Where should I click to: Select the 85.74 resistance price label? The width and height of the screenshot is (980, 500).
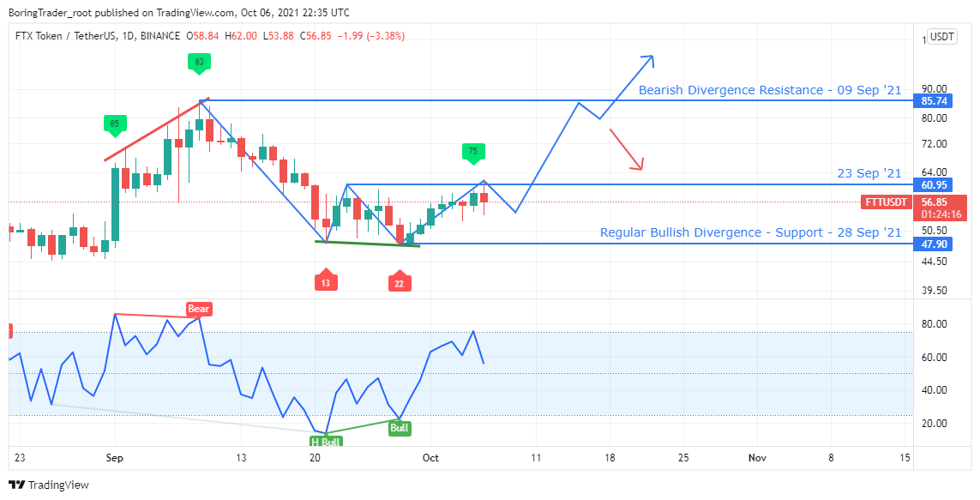pos(934,101)
